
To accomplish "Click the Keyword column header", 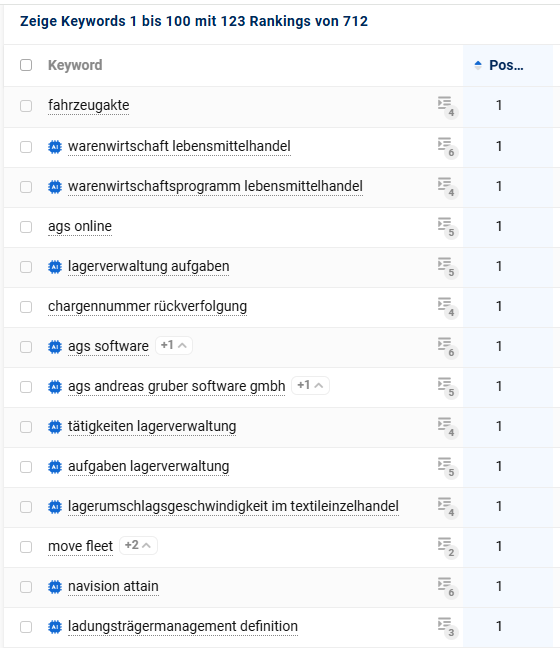I will 75,65.
